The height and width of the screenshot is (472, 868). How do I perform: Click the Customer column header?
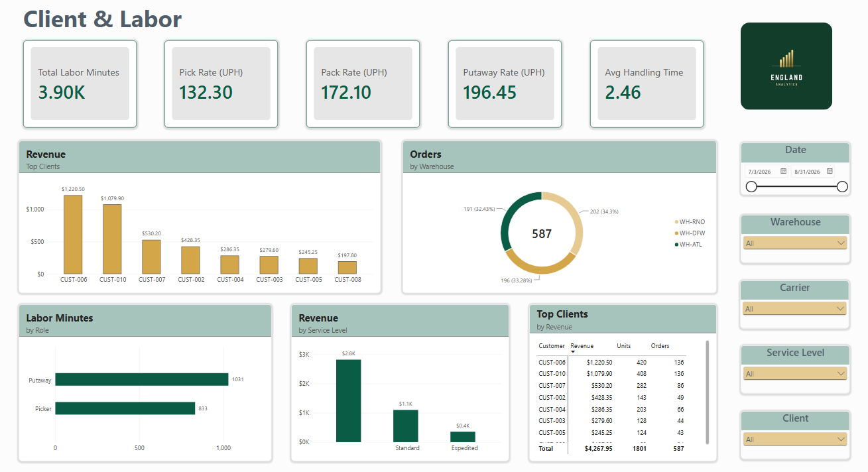pyautogui.click(x=552, y=346)
